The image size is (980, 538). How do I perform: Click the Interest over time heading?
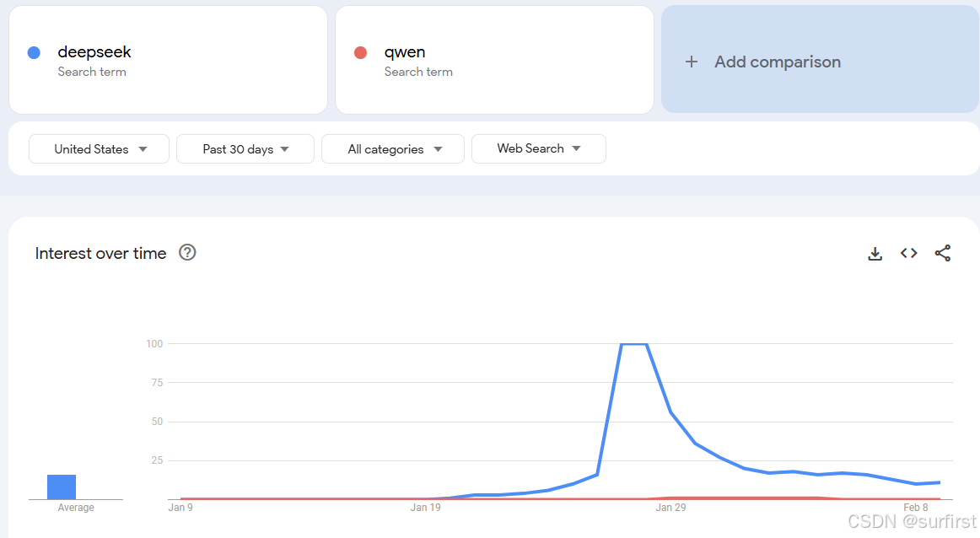tap(100, 253)
